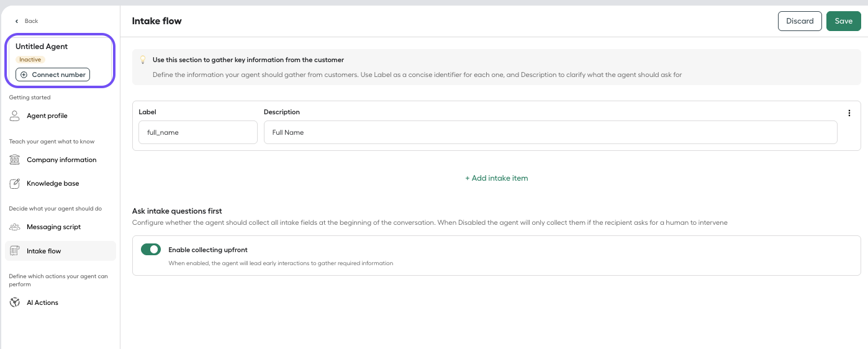Image resolution: width=868 pixels, height=349 pixels.
Task: Save the intake flow changes
Action: coord(843,21)
